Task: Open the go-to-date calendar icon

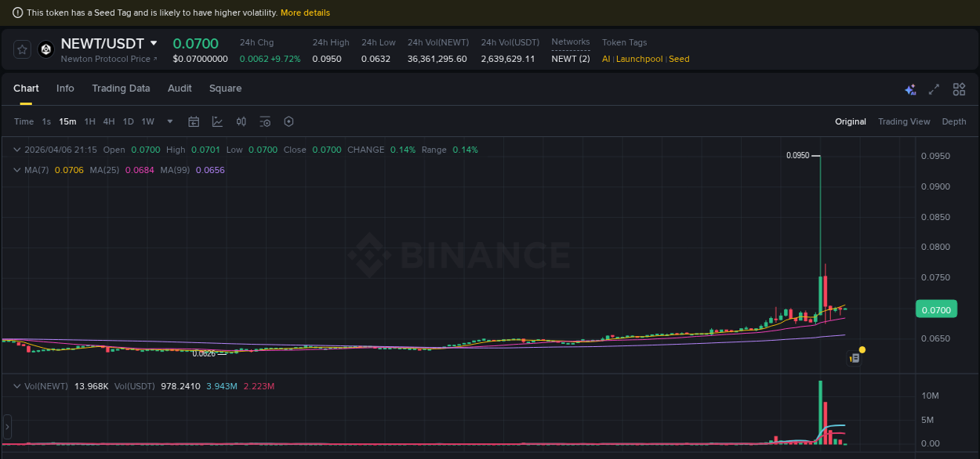Action: [194, 121]
